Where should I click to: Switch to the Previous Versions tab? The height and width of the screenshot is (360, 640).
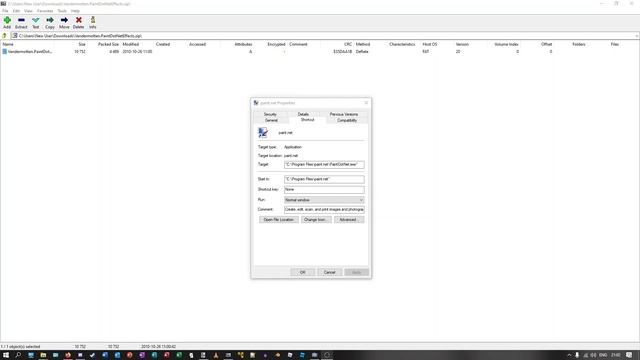(x=344, y=114)
